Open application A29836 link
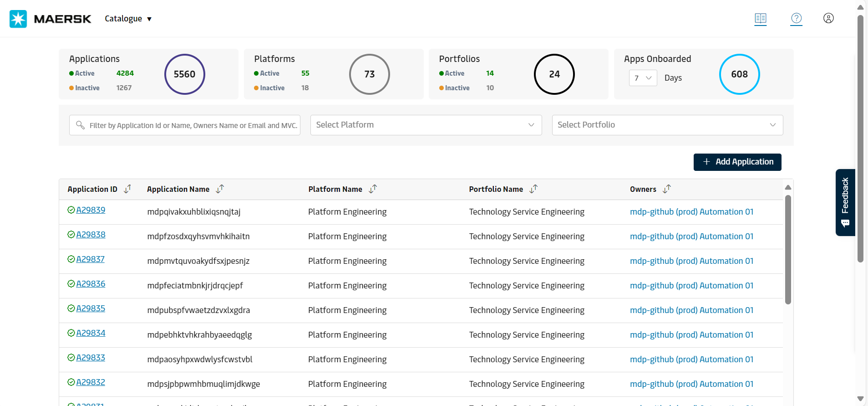868x406 pixels. [91, 284]
